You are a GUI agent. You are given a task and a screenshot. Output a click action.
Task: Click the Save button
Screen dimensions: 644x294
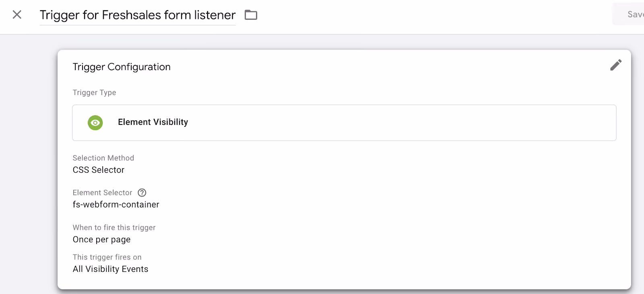(x=632, y=14)
